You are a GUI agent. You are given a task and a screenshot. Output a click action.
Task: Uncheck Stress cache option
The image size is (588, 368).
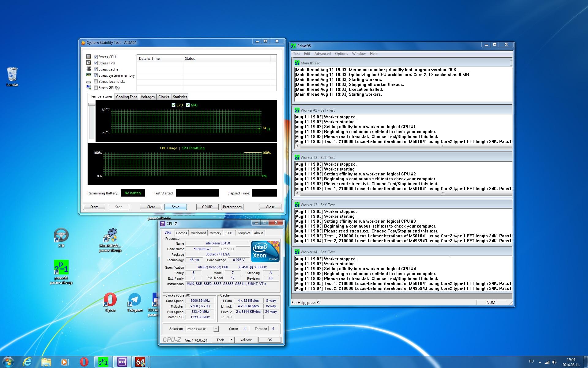[96, 69]
